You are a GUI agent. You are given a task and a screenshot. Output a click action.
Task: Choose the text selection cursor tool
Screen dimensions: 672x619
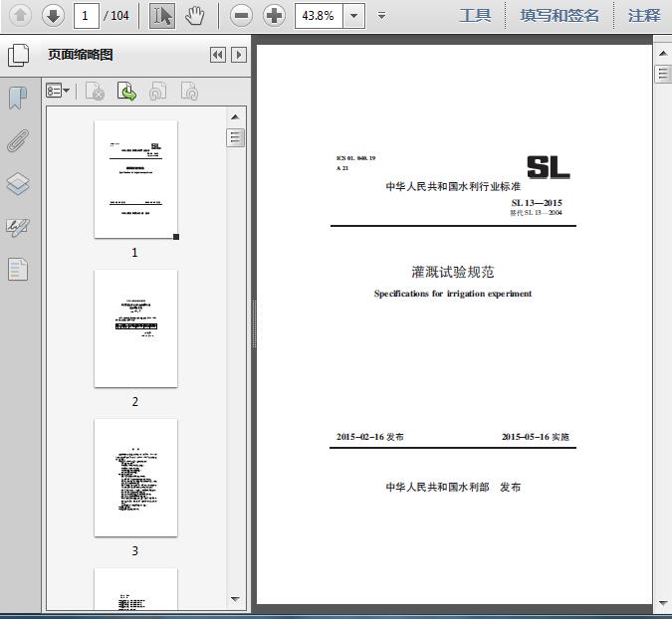[x=162, y=16]
